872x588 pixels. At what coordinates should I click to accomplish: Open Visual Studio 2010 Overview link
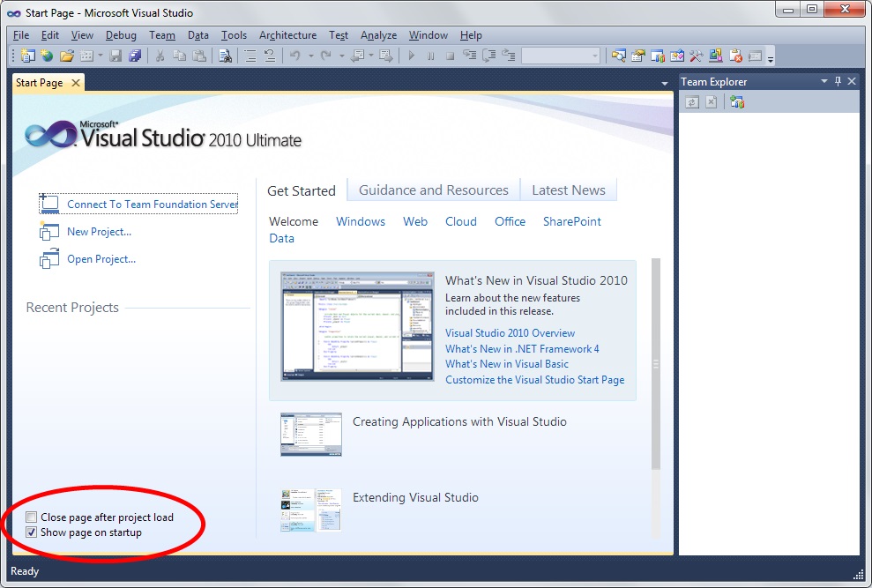[x=510, y=332]
